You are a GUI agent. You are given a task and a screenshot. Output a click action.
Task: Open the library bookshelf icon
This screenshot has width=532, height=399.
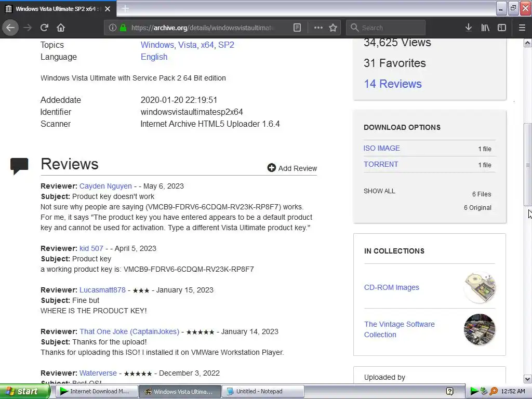click(485, 28)
